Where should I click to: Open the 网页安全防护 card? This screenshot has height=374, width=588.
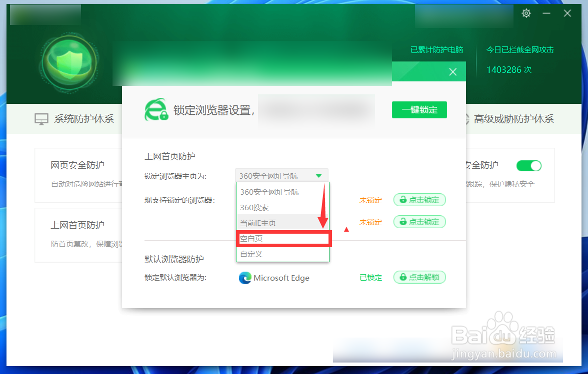pyautogui.click(x=79, y=175)
